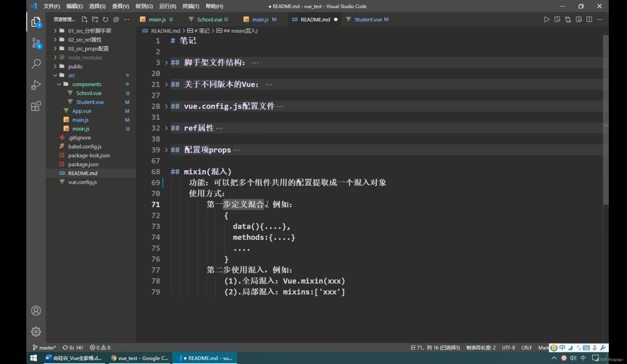The height and width of the screenshot is (364, 627).
Task: Open editor more actions ellipsis
Action: click(599, 19)
